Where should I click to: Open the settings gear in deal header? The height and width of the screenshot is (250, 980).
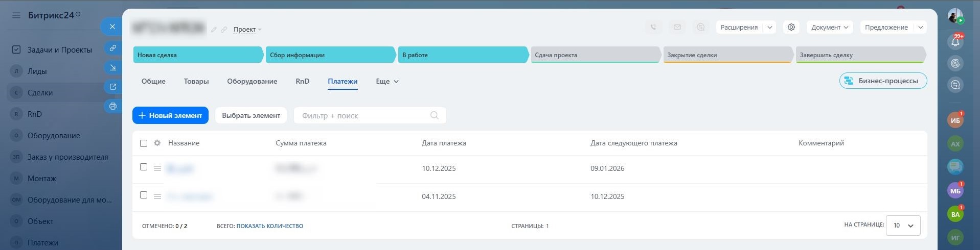(791, 28)
